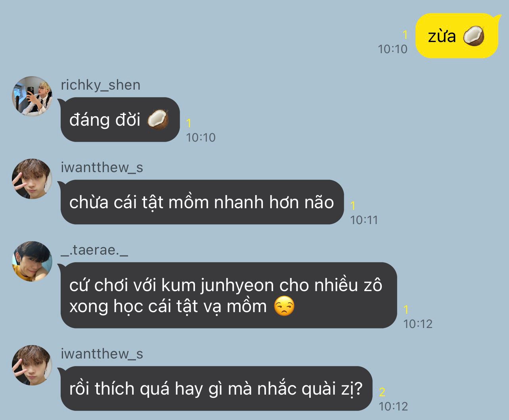
Task: Tap the 10:12 timestamp under taerae's message
Action: point(418,324)
